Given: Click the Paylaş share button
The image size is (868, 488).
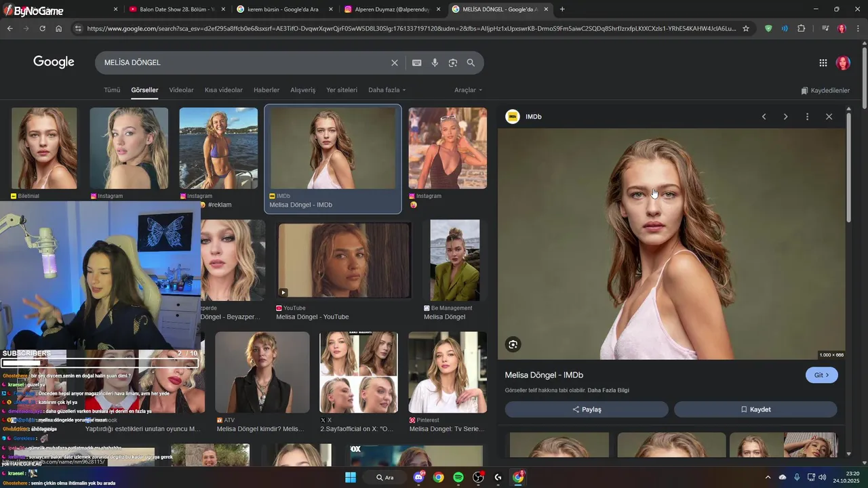Looking at the screenshot, I should coord(587,409).
